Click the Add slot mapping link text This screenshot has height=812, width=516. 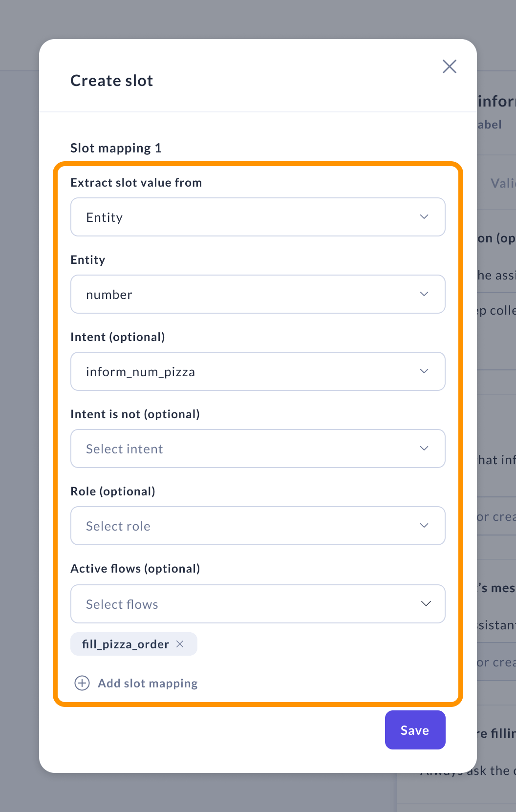tap(148, 683)
